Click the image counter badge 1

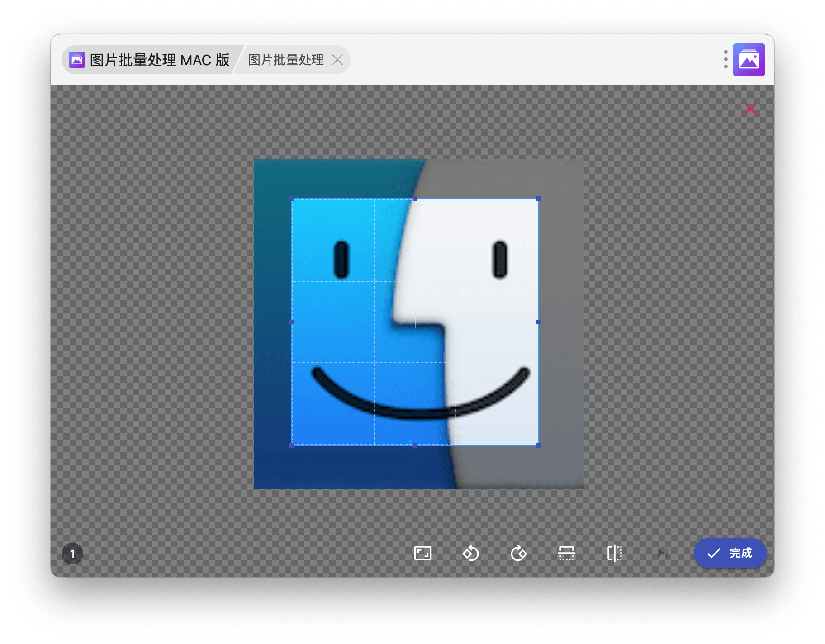pos(72,554)
